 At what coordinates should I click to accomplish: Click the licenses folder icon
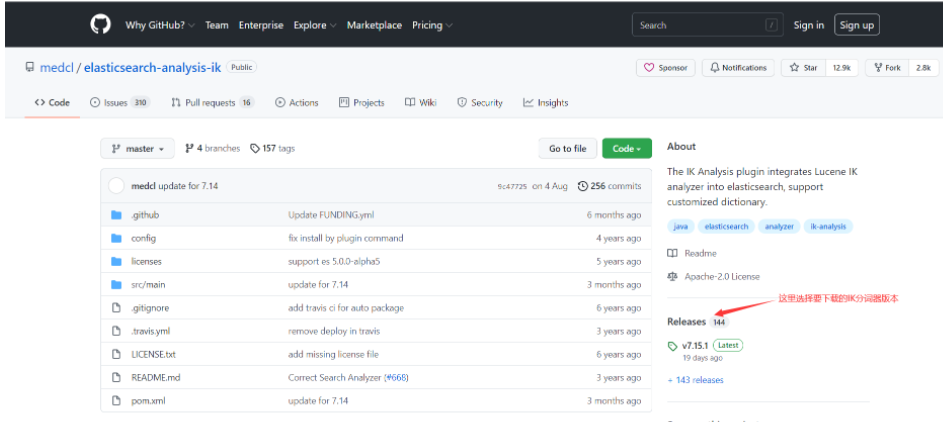[117, 261]
